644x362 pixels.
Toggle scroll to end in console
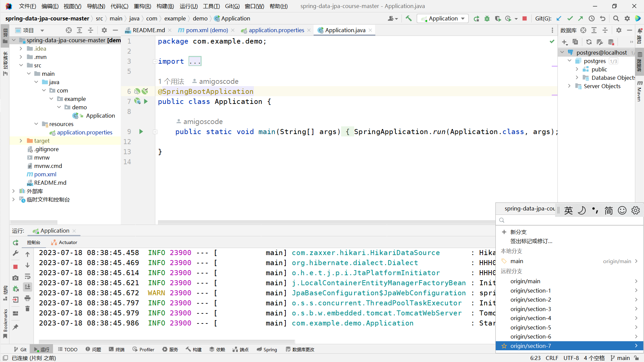[28, 287]
